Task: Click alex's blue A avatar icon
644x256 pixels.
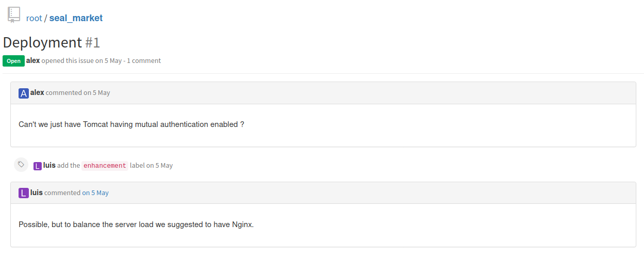Action: point(24,93)
